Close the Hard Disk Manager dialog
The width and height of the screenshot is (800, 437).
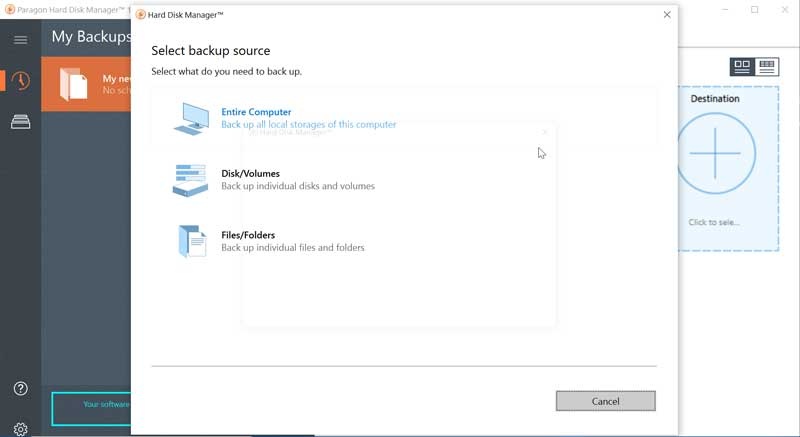667,15
